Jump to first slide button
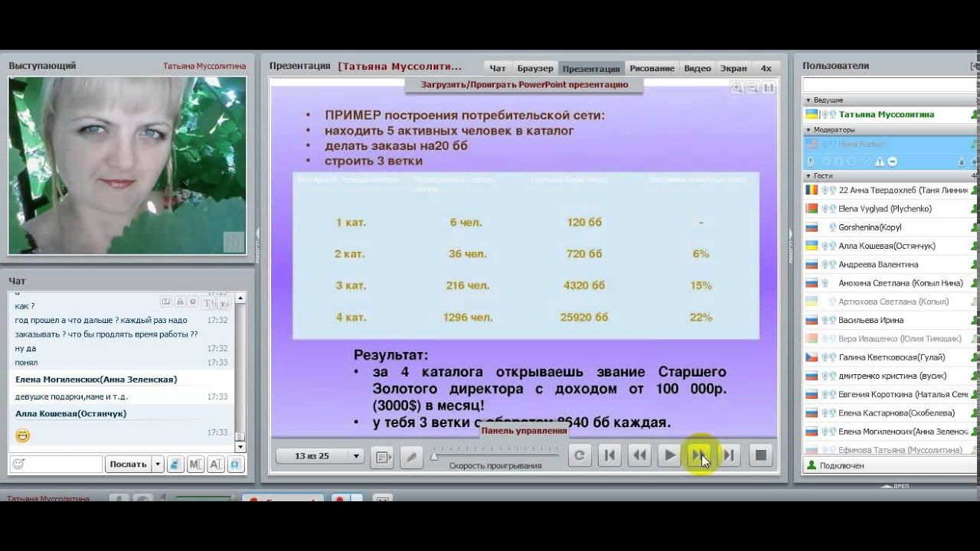 tap(609, 456)
